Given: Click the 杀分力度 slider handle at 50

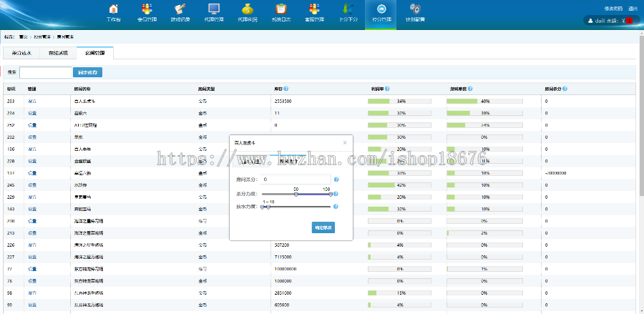Looking at the screenshot, I should click(x=296, y=194).
